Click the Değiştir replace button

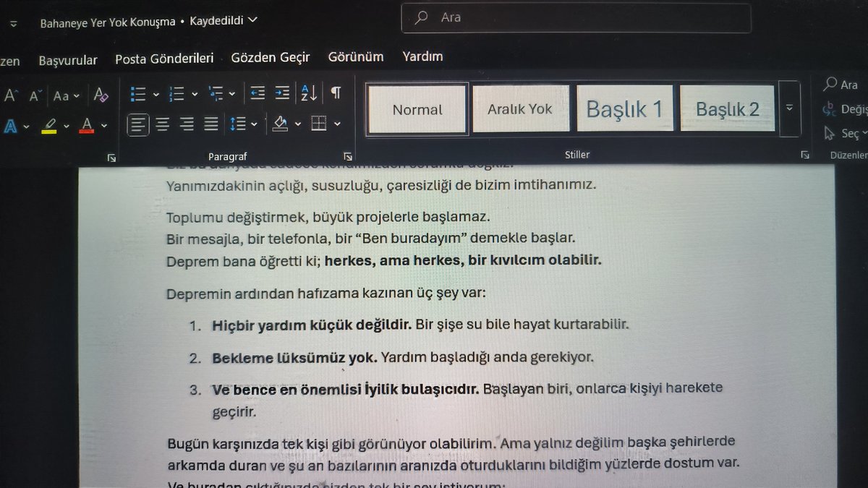click(x=844, y=108)
